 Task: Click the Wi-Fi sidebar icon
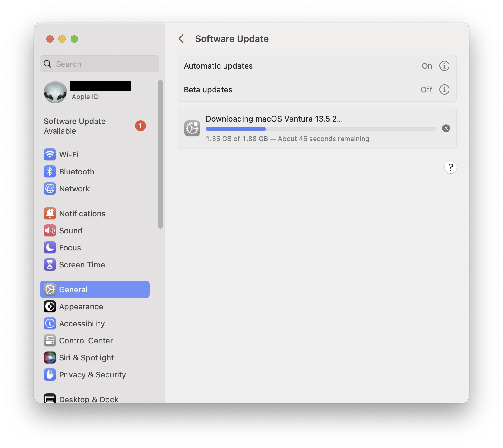click(x=50, y=154)
